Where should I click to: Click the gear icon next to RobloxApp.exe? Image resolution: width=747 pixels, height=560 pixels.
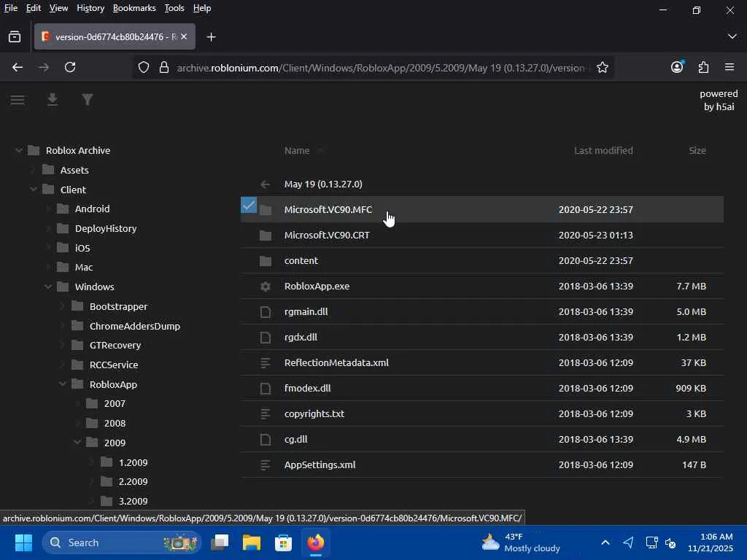[266, 286]
